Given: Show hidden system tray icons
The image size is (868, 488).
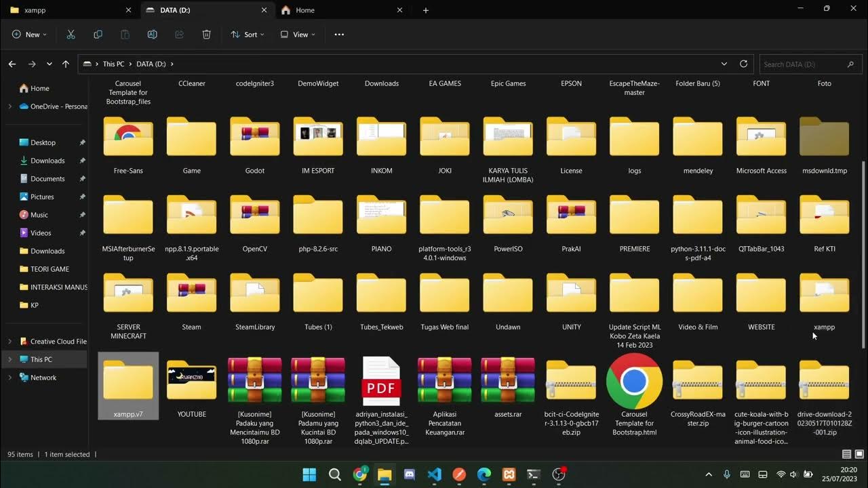Looking at the screenshot, I should click(709, 474).
